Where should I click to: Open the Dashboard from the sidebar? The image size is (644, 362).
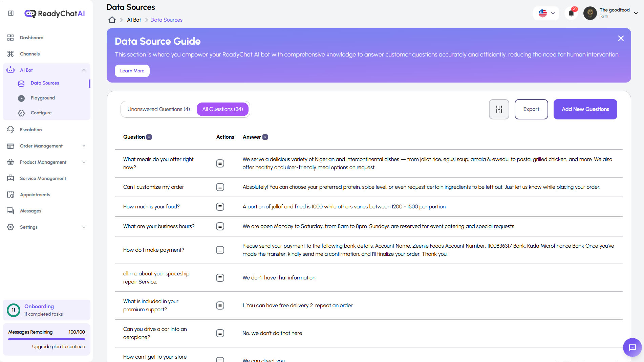[31, 38]
